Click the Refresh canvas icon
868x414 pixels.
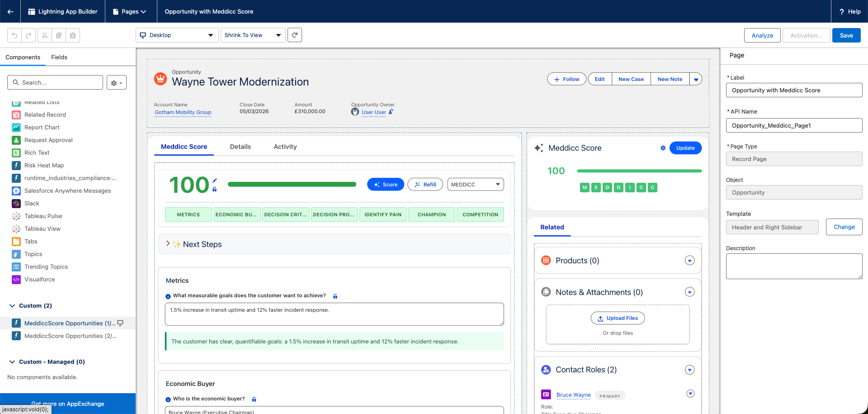[x=295, y=35]
